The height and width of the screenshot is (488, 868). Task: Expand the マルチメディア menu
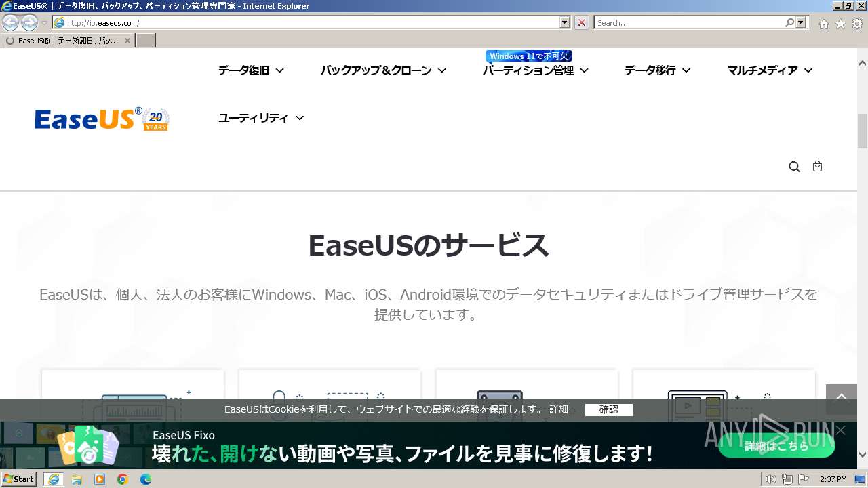click(770, 70)
